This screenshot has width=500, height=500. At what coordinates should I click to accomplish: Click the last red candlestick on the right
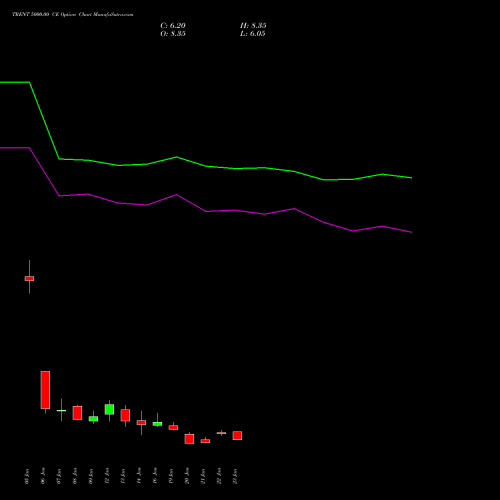(x=237, y=435)
